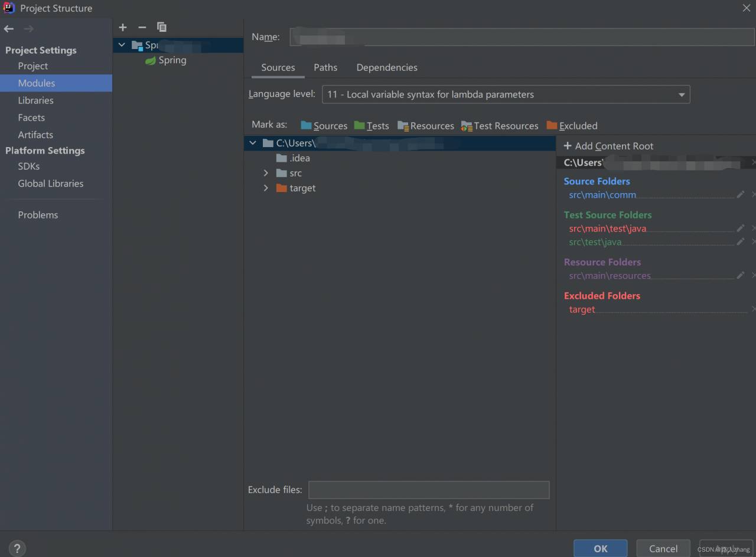The height and width of the screenshot is (557, 756).
Task: Click the IntelliJ logo in title bar
Action: (x=9, y=8)
